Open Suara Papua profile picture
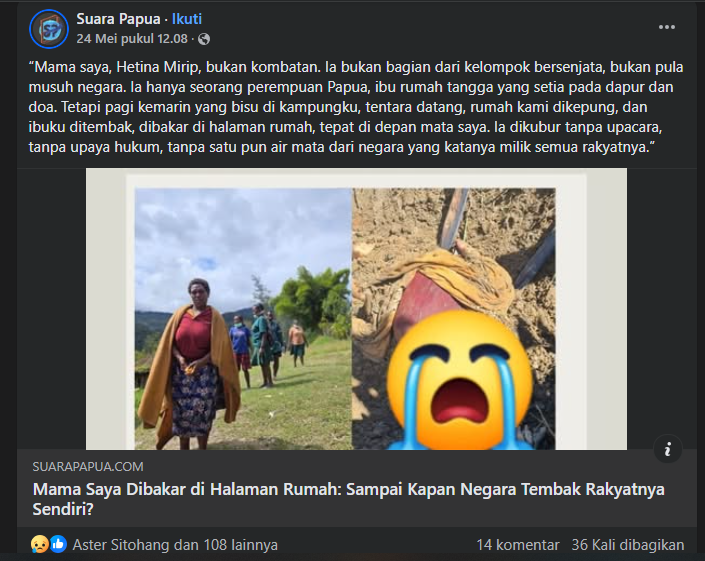The width and height of the screenshot is (705, 561). 49,29
